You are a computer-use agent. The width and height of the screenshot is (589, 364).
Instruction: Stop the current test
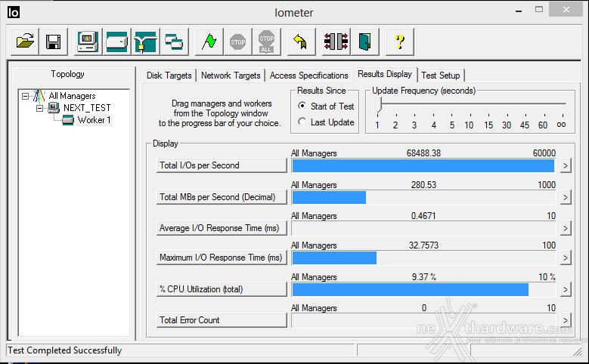(x=237, y=42)
